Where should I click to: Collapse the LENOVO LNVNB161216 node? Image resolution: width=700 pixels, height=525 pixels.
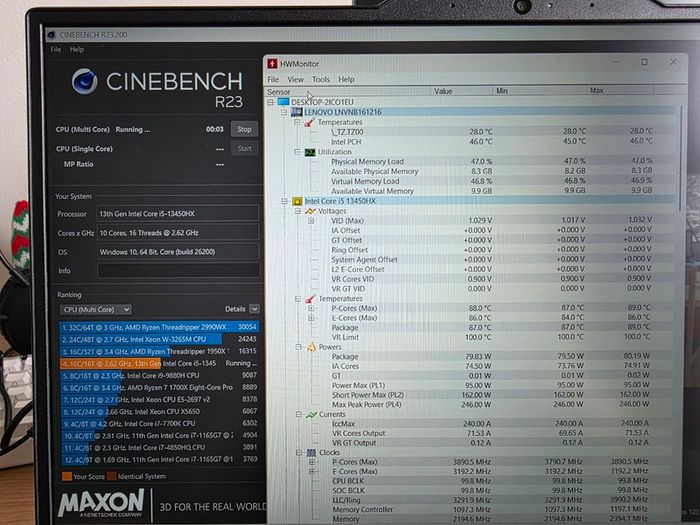tap(284, 112)
